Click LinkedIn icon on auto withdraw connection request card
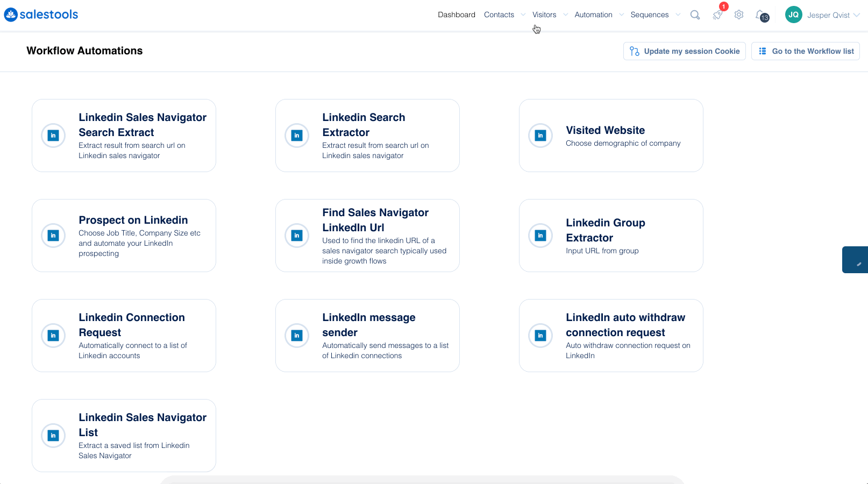The height and width of the screenshot is (484, 868). [540, 336]
